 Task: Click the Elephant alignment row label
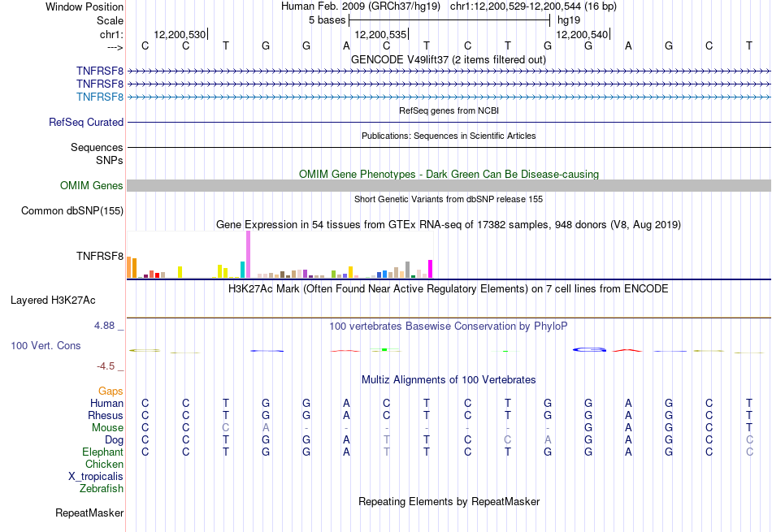pos(103,452)
